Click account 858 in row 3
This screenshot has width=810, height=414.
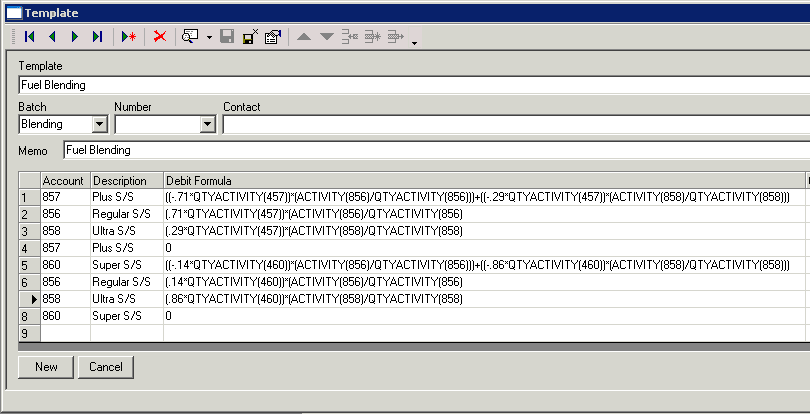(x=65, y=231)
